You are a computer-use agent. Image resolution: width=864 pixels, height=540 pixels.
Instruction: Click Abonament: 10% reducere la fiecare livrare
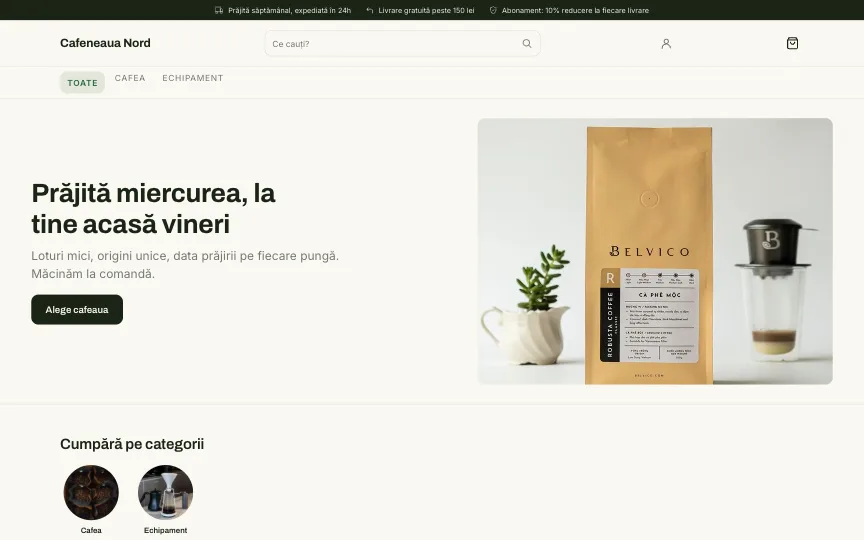[x=575, y=10]
